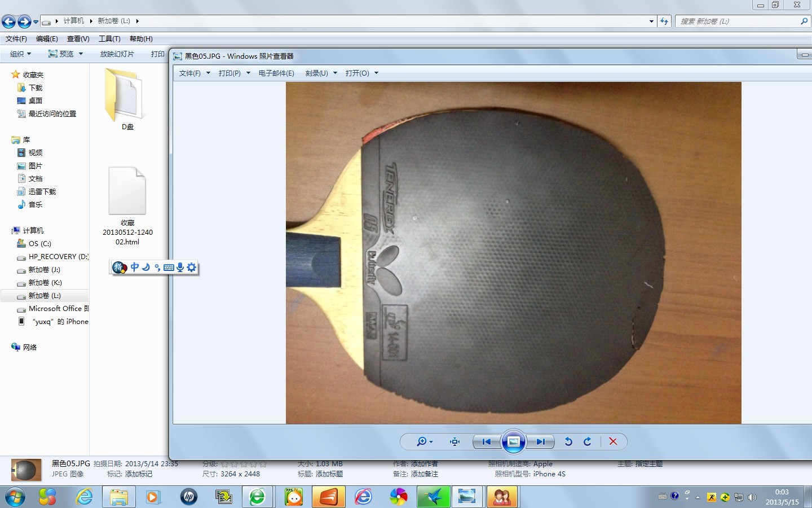
Task: Open Internet Explorer from taskbar
Action: click(x=84, y=497)
